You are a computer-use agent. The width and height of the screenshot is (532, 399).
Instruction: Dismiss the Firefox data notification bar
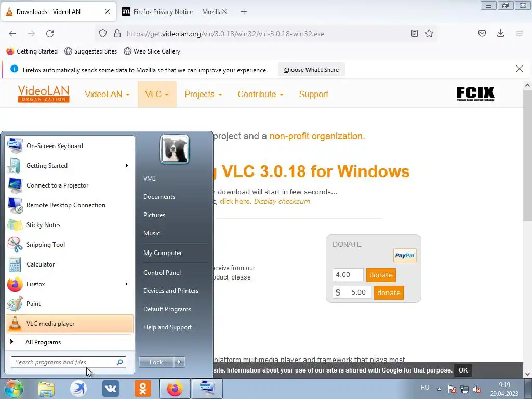(520, 69)
